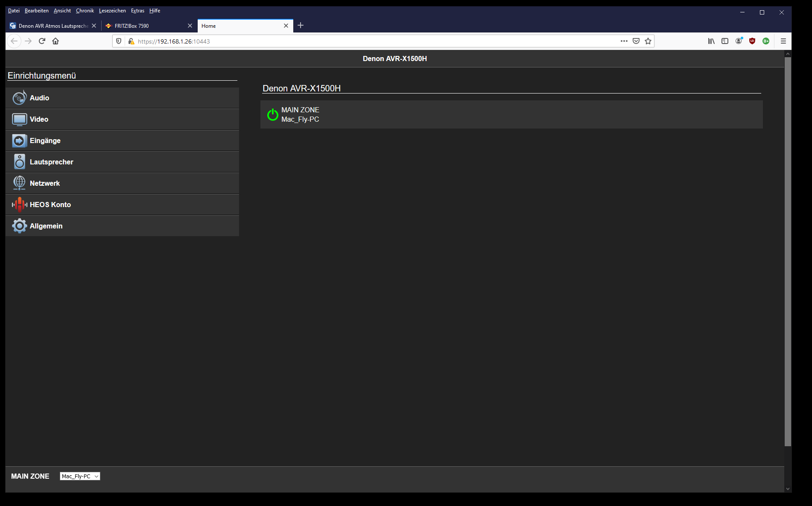Close the Home tab
Image resolution: width=812 pixels, height=506 pixels.
pos(286,26)
